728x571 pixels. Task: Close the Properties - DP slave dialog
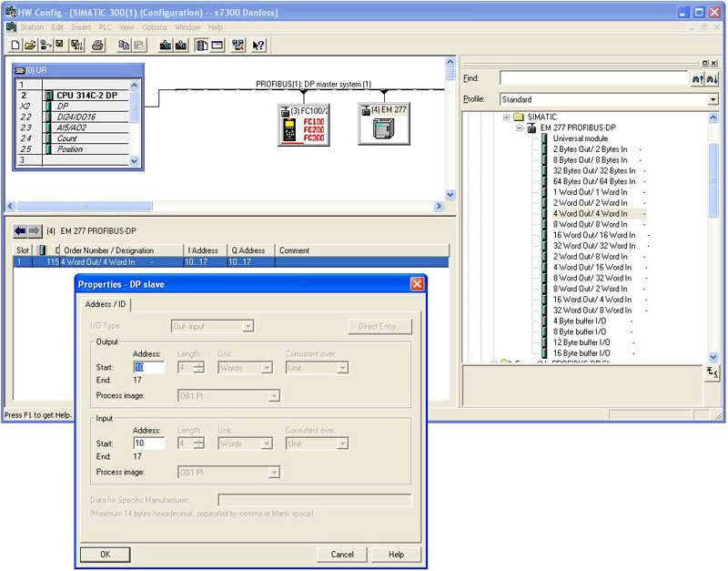417,284
